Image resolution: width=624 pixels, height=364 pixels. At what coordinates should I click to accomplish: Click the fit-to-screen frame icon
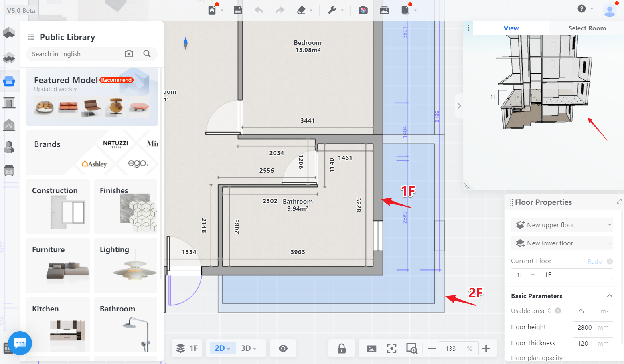coord(392,348)
